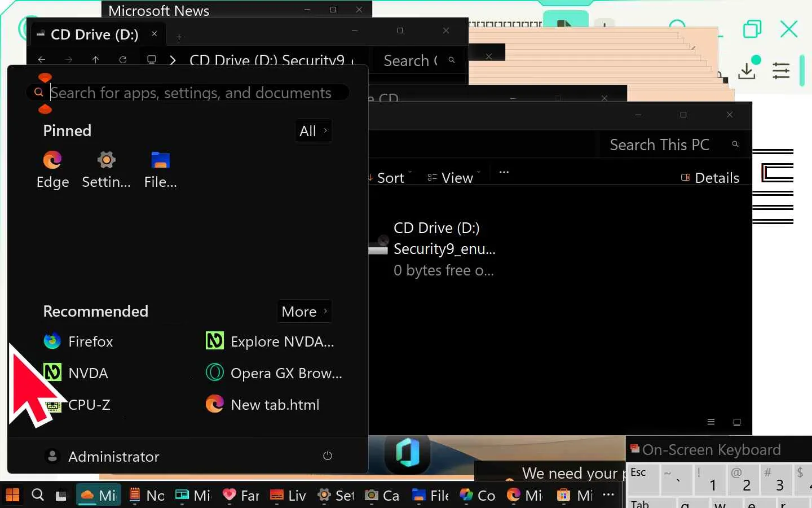This screenshot has height=508, width=812.
Task: Focus the Start menu search box
Action: [x=188, y=93]
